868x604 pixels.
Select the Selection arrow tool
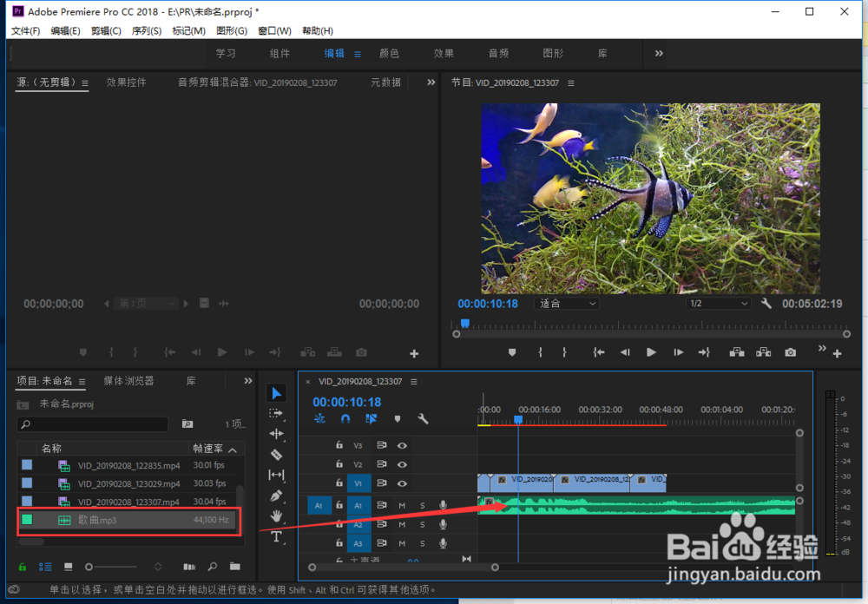coord(276,393)
